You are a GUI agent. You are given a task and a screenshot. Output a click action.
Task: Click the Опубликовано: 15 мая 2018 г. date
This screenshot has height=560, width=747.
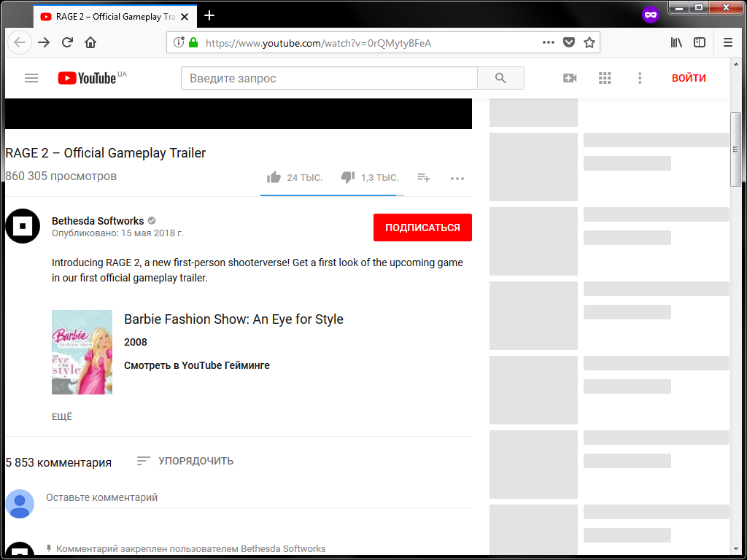click(117, 233)
